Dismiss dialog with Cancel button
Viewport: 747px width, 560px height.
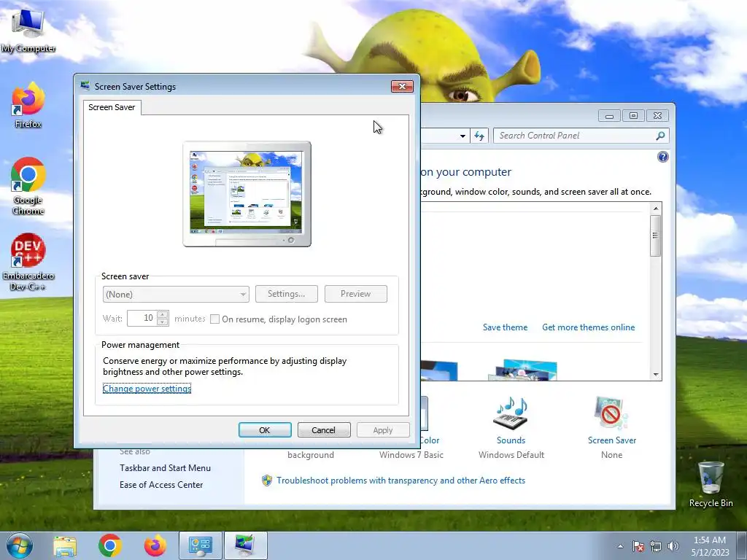(323, 430)
